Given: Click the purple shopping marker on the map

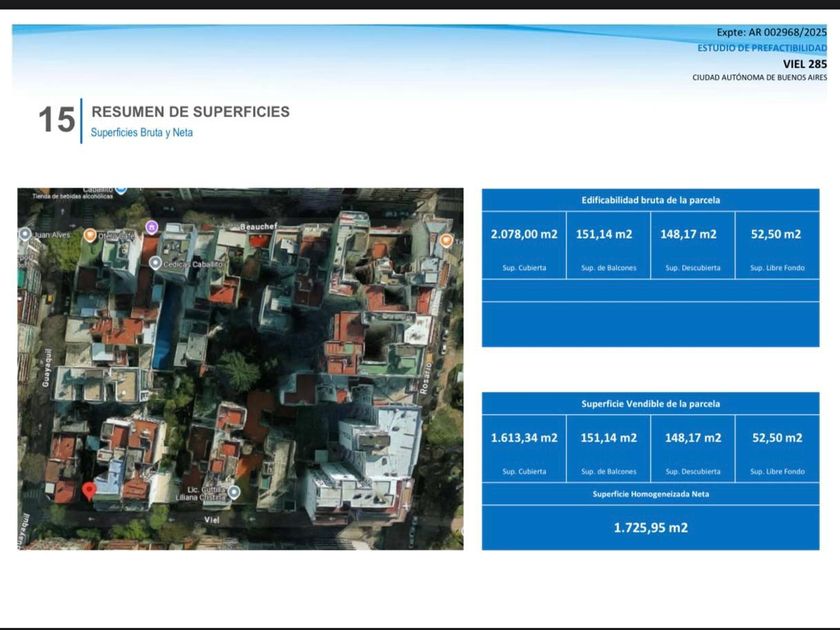Looking at the screenshot, I should click(x=152, y=227).
